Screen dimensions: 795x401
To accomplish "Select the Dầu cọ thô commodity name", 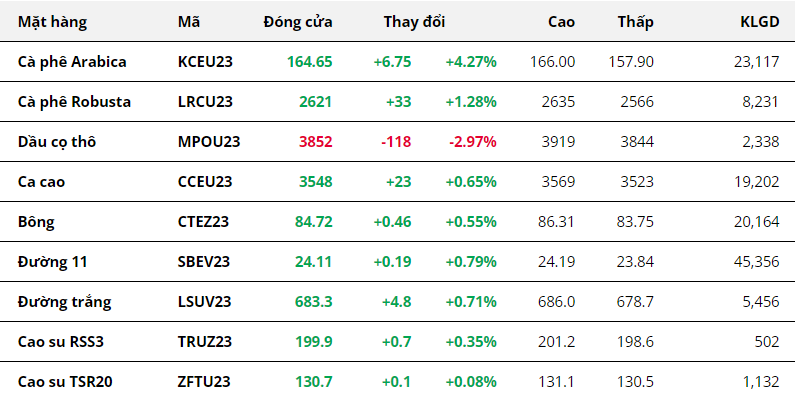I will 57,141.
